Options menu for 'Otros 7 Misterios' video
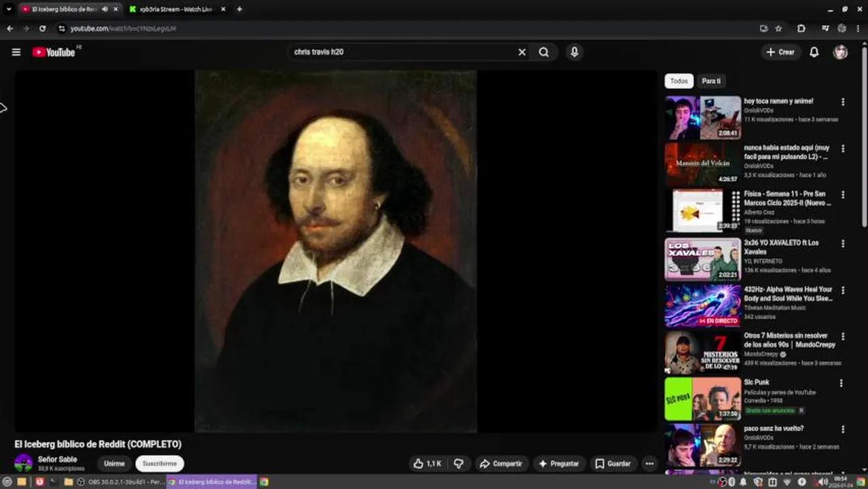 point(843,336)
